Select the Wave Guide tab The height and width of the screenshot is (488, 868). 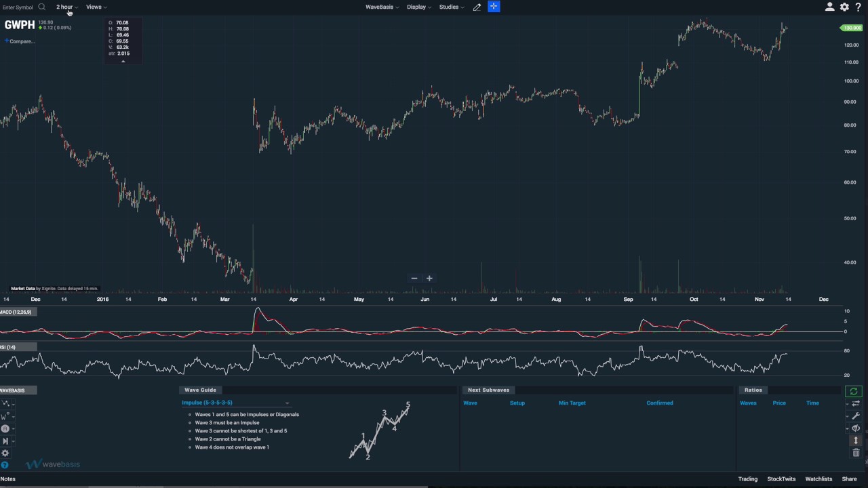[200, 390]
